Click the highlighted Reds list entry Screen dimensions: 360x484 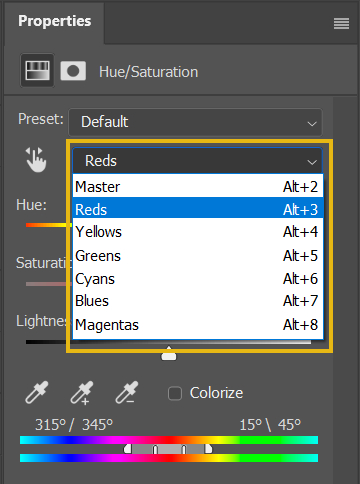click(x=198, y=209)
